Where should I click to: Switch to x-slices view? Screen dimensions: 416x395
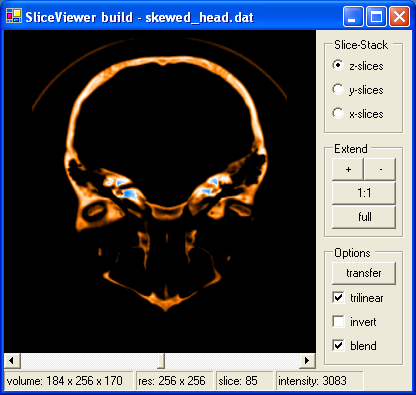coord(338,113)
